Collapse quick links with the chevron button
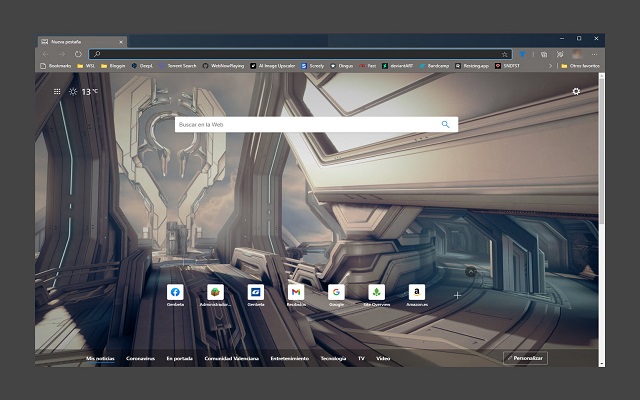Viewport: 640px width, 400px height. 471,271
